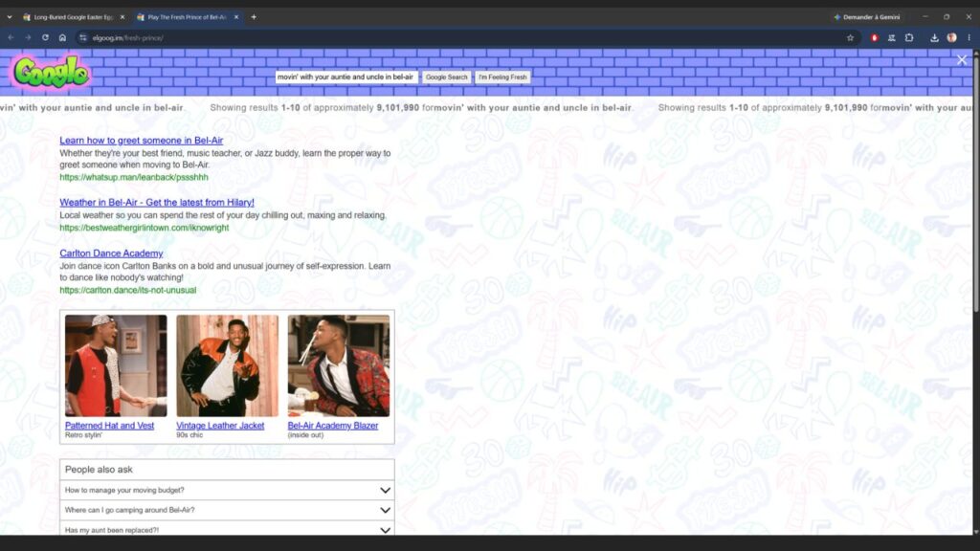Viewport: 980px width, 551px height.
Task: Go back to the previous page
Action: coord(11,37)
